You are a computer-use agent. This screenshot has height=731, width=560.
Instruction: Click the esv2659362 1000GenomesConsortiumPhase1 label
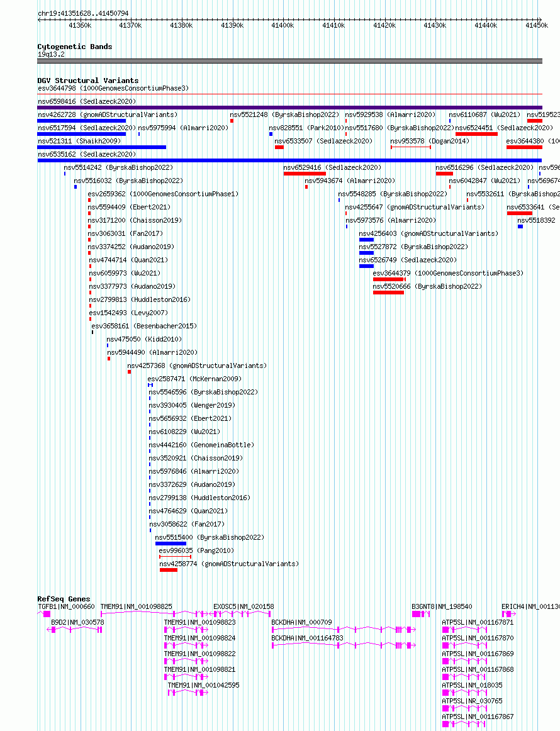(x=163, y=194)
